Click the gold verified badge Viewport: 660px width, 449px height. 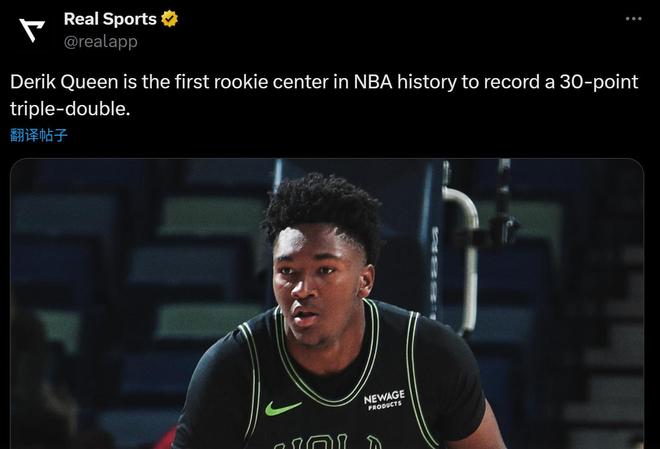pos(170,19)
